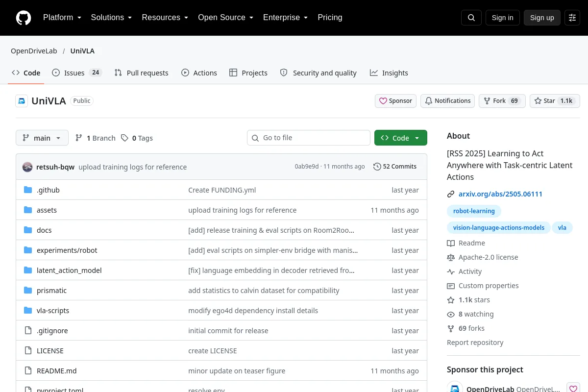The image size is (588, 392).
Task: Click the vla topic tag
Action: click(562, 228)
